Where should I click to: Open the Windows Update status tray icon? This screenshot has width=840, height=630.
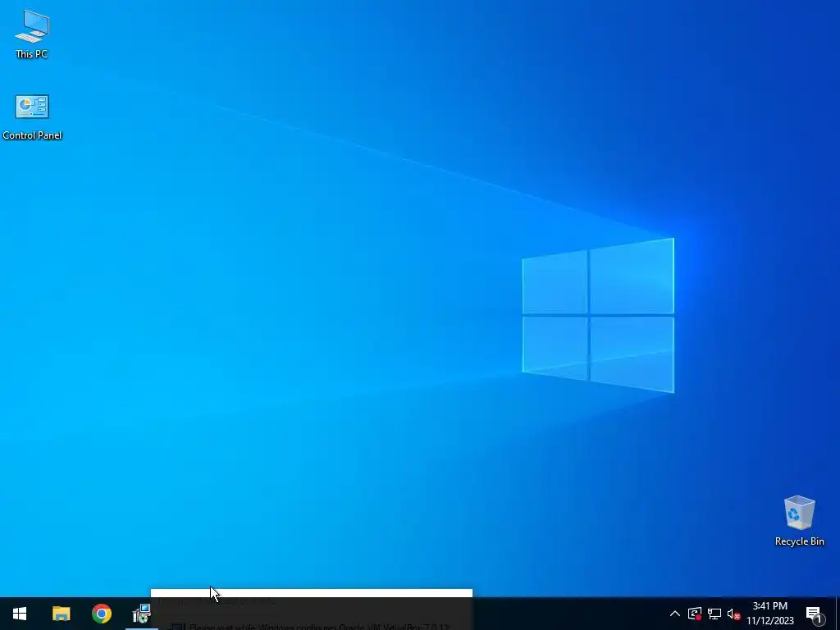(x=695, y=614)
